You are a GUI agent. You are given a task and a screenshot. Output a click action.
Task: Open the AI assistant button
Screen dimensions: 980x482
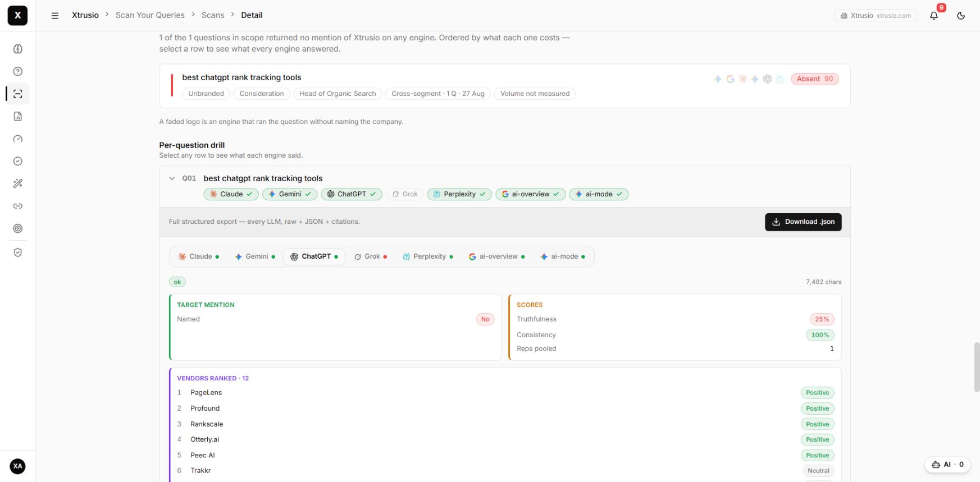pyautogui.click(x=948, y=465)
